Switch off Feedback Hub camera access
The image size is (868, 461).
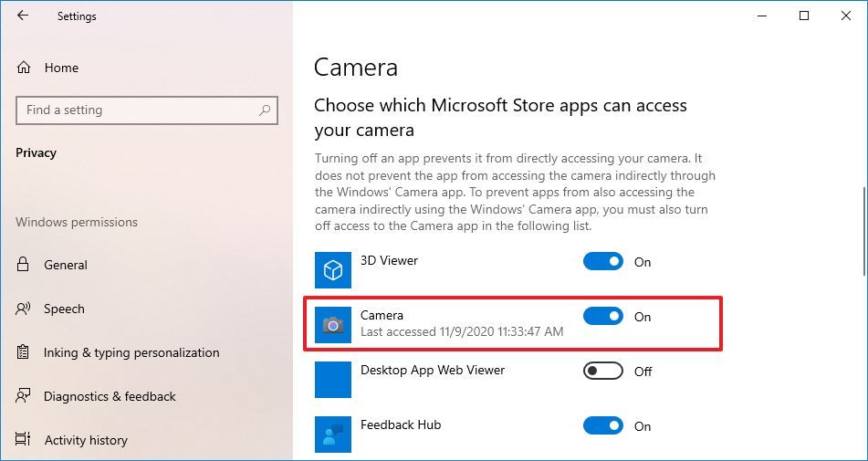pos(603,426)
